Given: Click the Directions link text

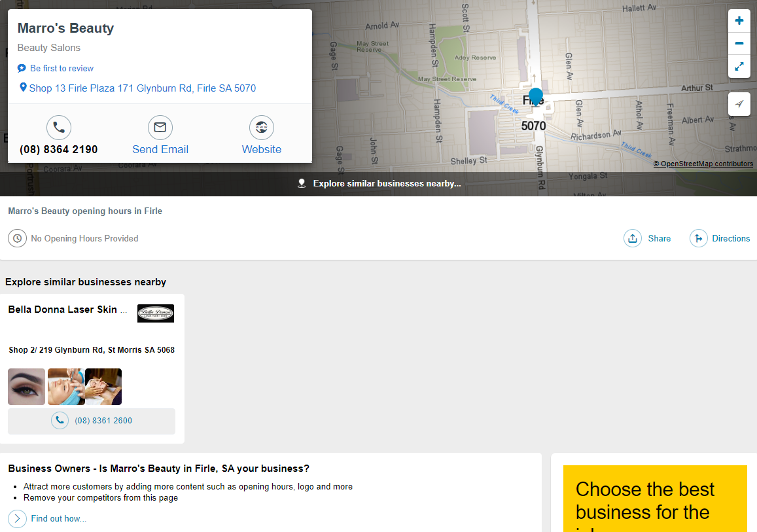Looking at the screenshot, I should [731, 238].
